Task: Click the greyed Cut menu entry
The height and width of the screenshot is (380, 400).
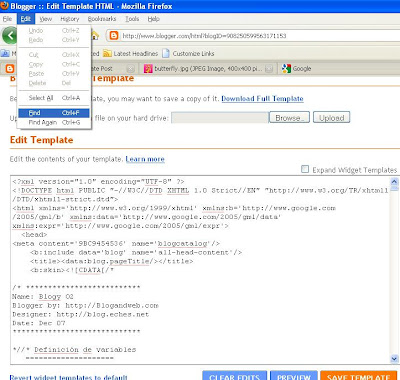Action: pos(54,55)
